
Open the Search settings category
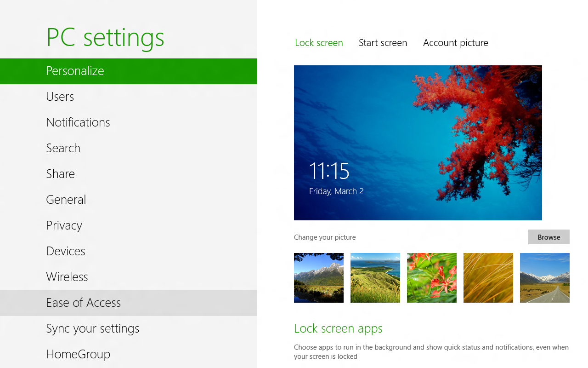(x=63, y=148)
